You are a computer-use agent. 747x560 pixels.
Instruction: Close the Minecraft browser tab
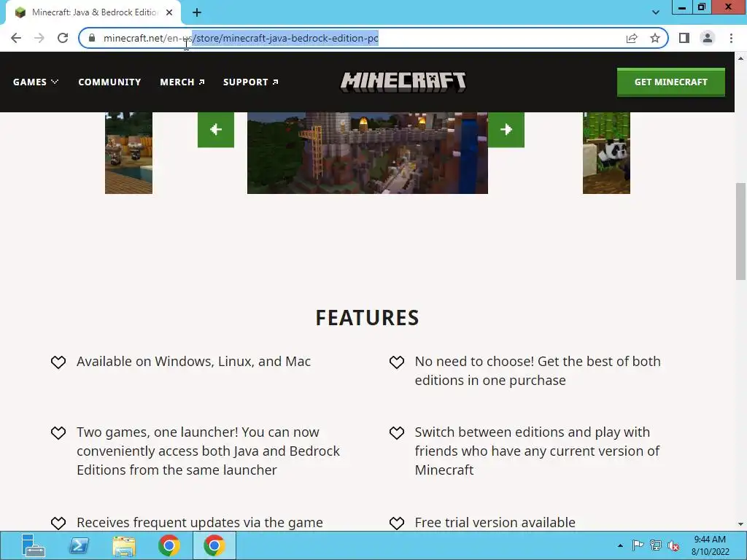[x=169, y=12]
